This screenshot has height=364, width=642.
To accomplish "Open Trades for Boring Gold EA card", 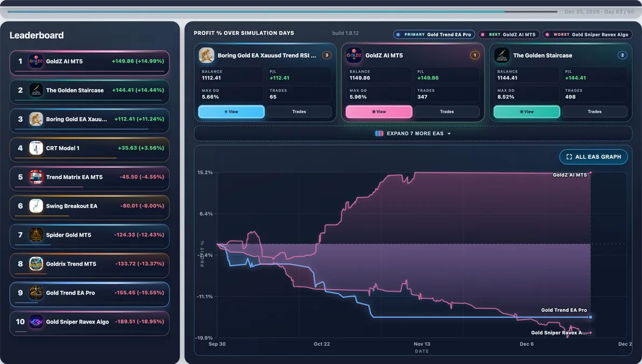I will click(299, 112).
